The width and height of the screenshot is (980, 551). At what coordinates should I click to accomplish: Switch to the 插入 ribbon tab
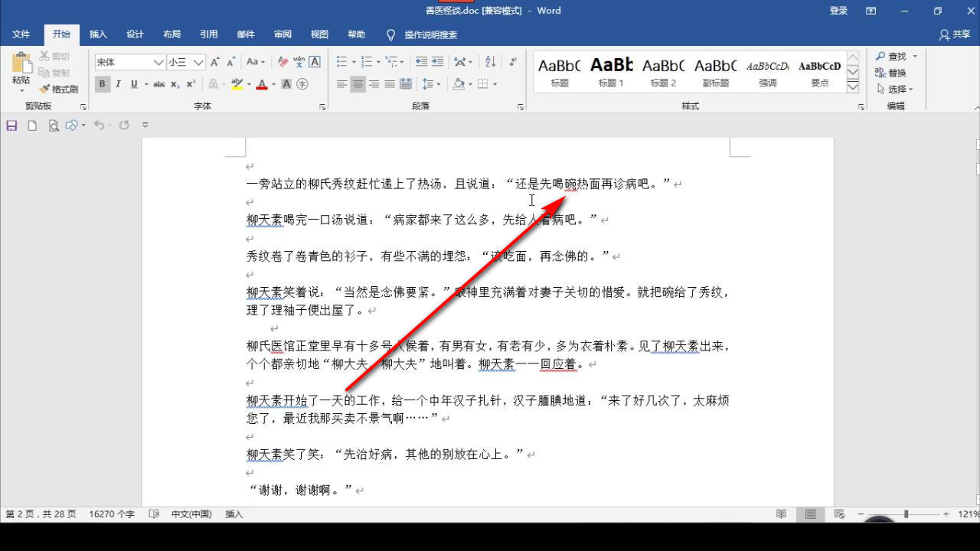point(98,34)
